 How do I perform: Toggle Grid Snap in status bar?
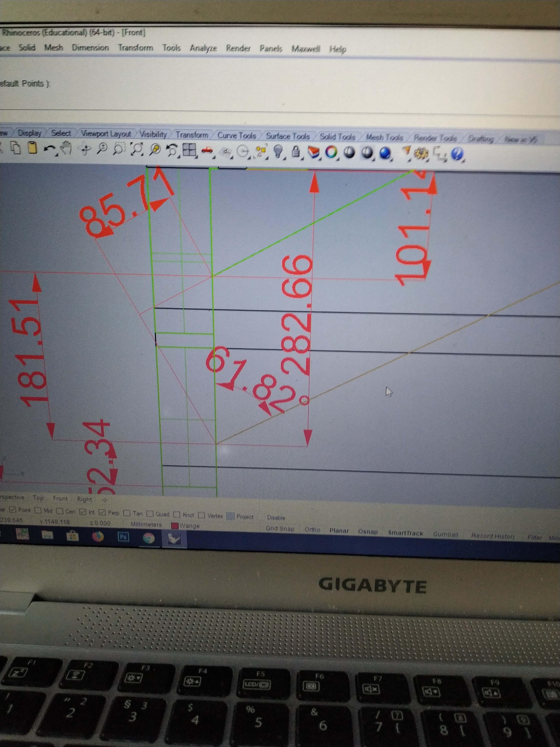(x=280, y=529)
